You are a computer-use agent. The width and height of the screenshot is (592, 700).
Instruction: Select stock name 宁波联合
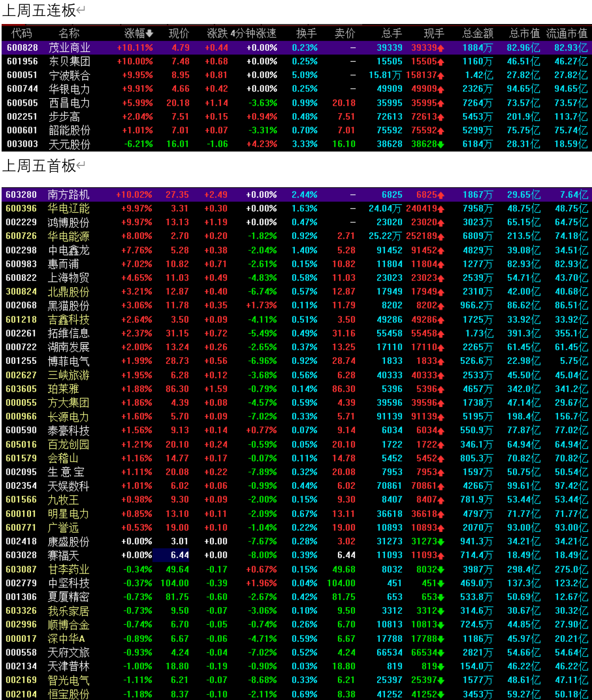69,75
